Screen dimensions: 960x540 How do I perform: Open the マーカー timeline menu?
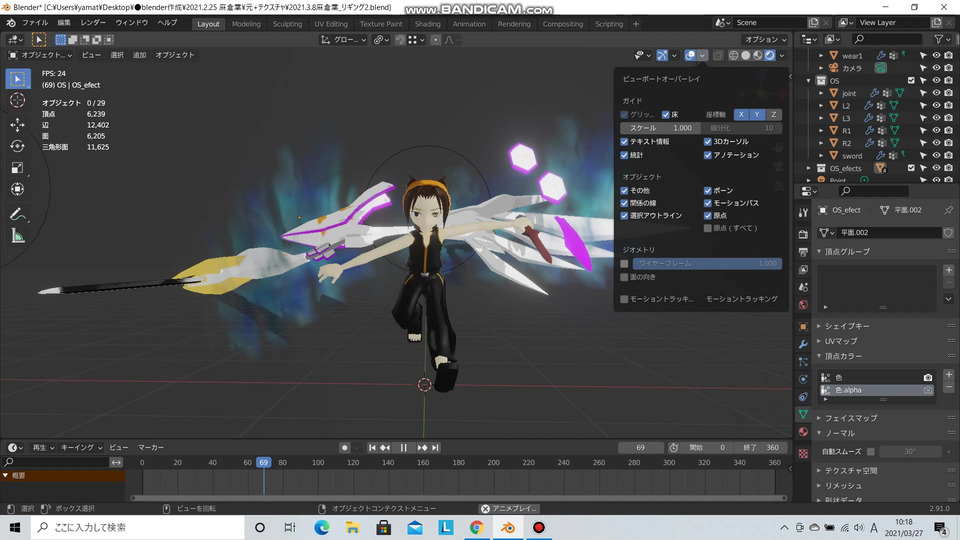(151, 448)
